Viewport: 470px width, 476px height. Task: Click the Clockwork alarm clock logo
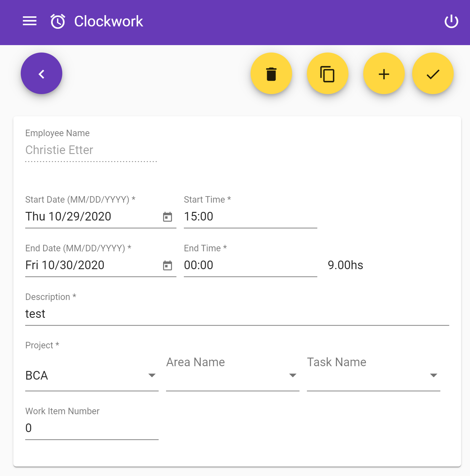pos(58,21)
